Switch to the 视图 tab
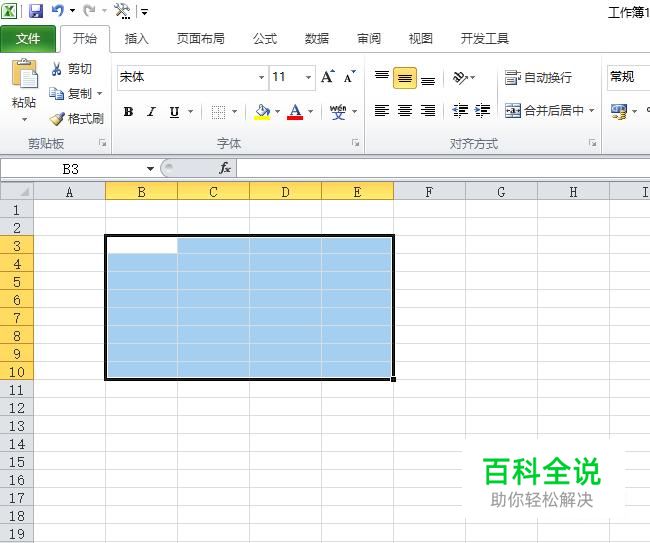Viewport: 650px width, 543px height. coord(420,39)
